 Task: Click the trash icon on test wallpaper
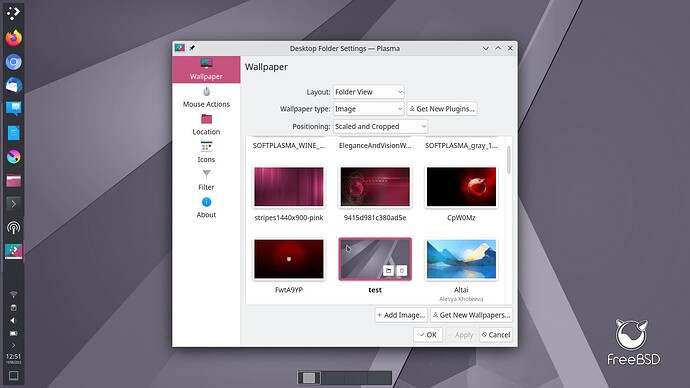point(401,271)
